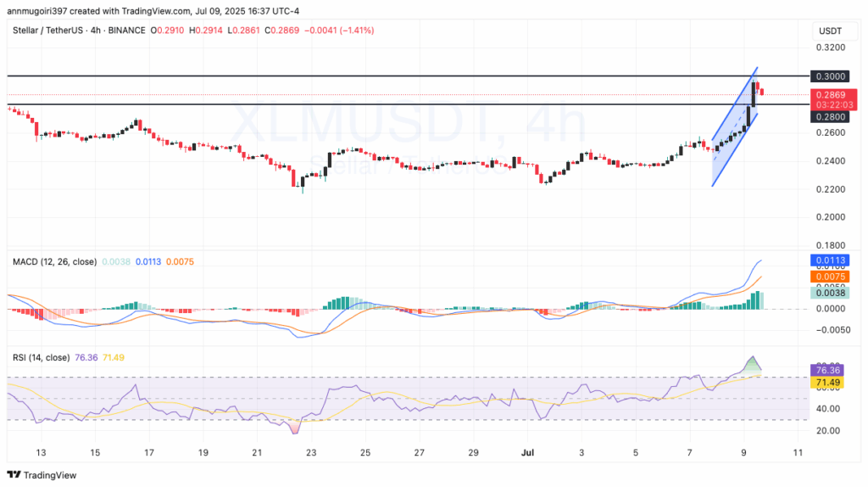This screenshot has height=487, width=868.
Task: Click the 40.00 value on RSI axis
Action: (829, 409)
